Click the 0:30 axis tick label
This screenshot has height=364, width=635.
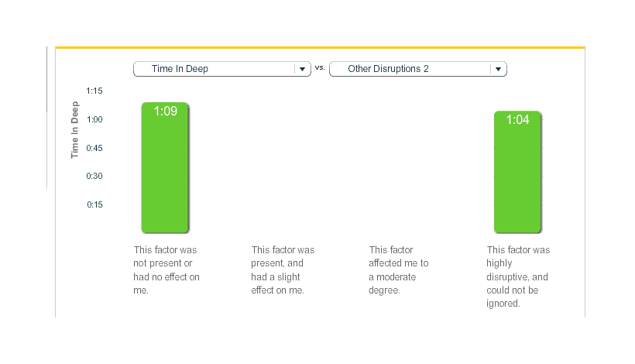point(94,176)
